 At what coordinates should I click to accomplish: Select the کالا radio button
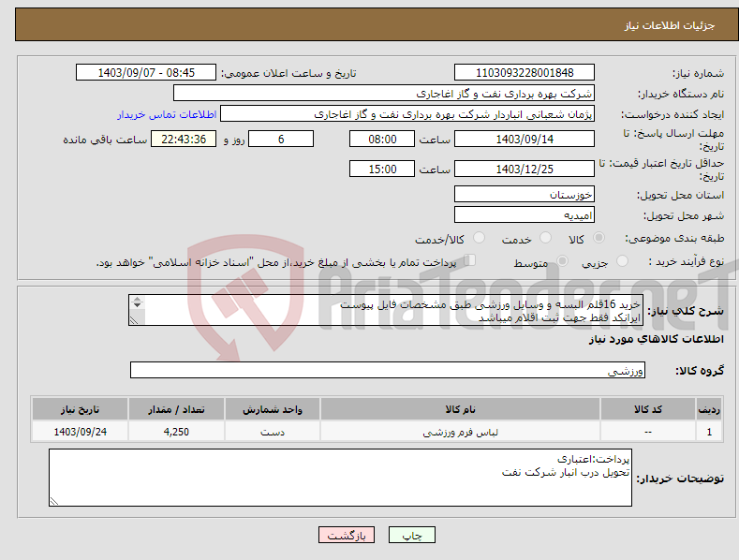tap(599, 238)
